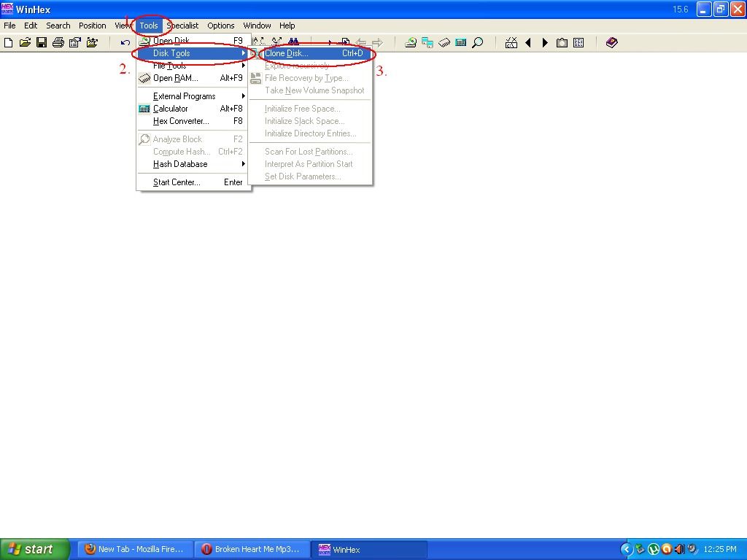747x560 pixels.
Task: Click the toolbar icon left of black arrows
Action: tap(511, 43)
